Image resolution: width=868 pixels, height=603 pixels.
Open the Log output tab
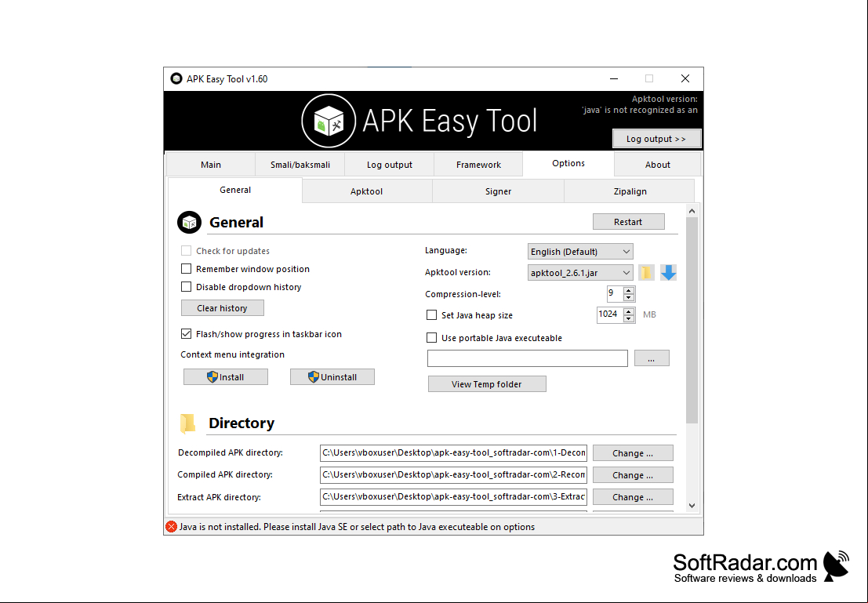point(389,165)
